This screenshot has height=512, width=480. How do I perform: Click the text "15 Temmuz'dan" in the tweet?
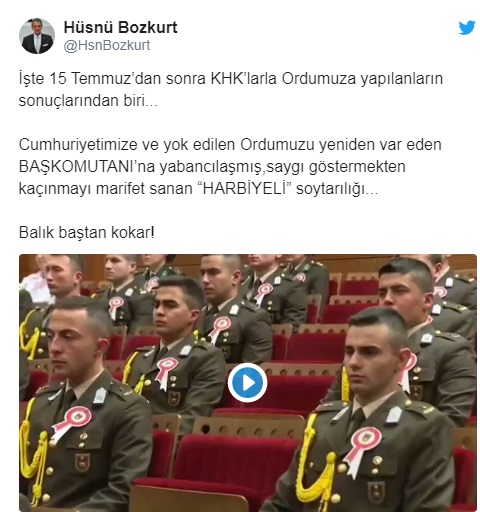tap(105, 79)
